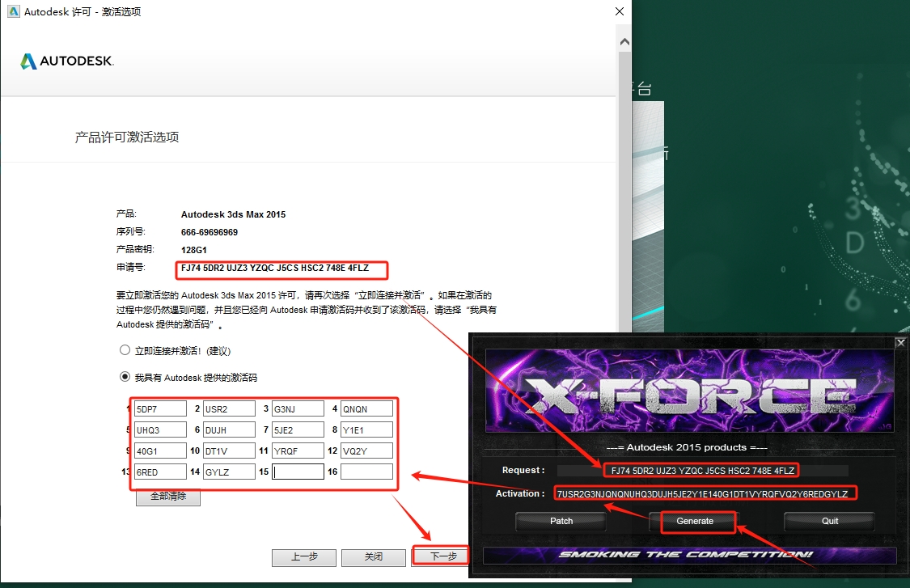Image resolution: width=910 pixels, height=588 pixels.
Task: Click the scrollbar up arrow in the dialog
Action: point(624,40)
